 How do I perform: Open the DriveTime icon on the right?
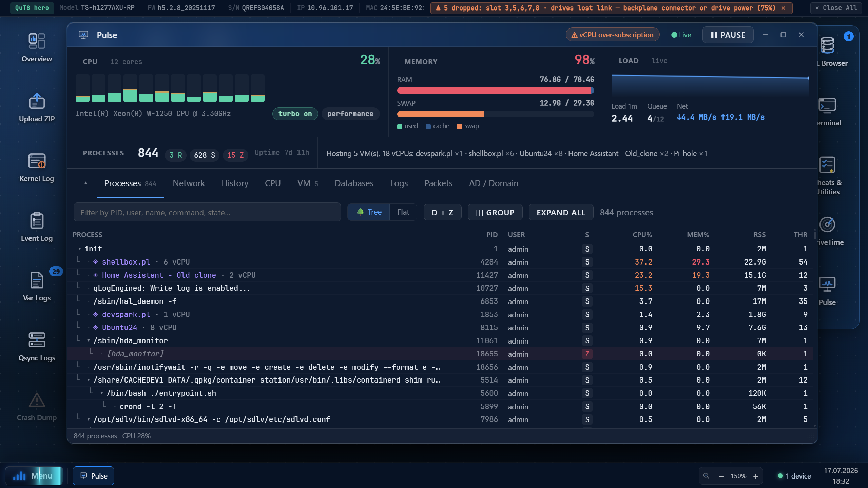tap(827, 225)
